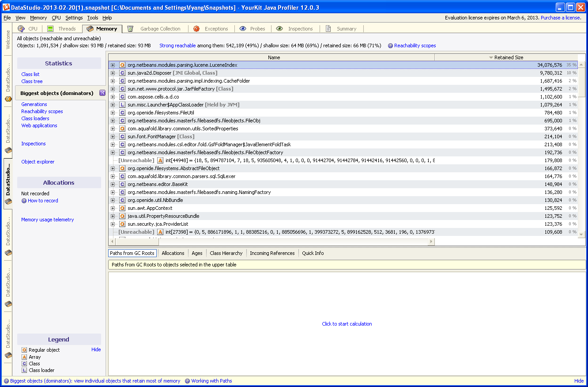This screenshot has height=387, width=588.
Task: Open the Help menu
Action: coord(107,18)
